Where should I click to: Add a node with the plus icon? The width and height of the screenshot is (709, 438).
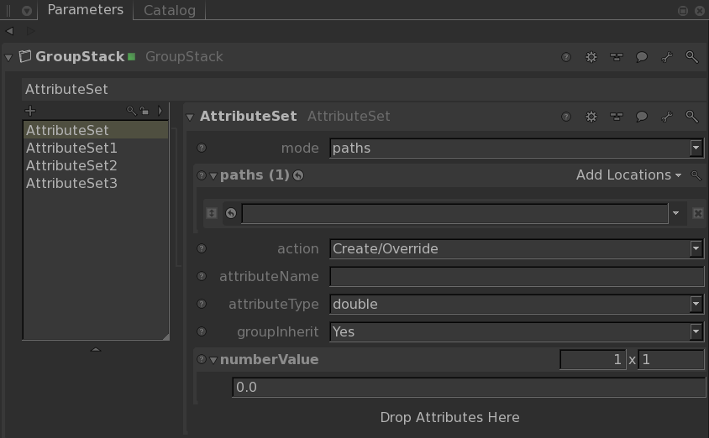point(30,110)
